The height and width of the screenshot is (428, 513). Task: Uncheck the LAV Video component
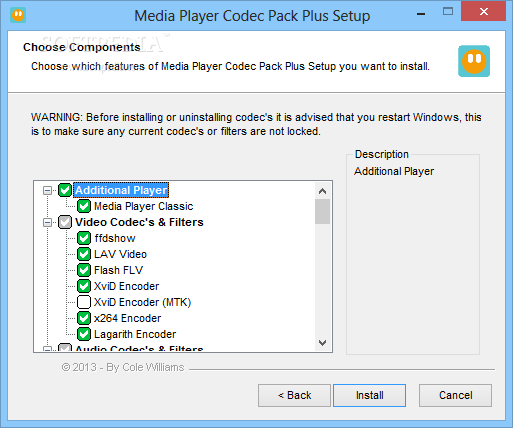(x=84, y=254)
